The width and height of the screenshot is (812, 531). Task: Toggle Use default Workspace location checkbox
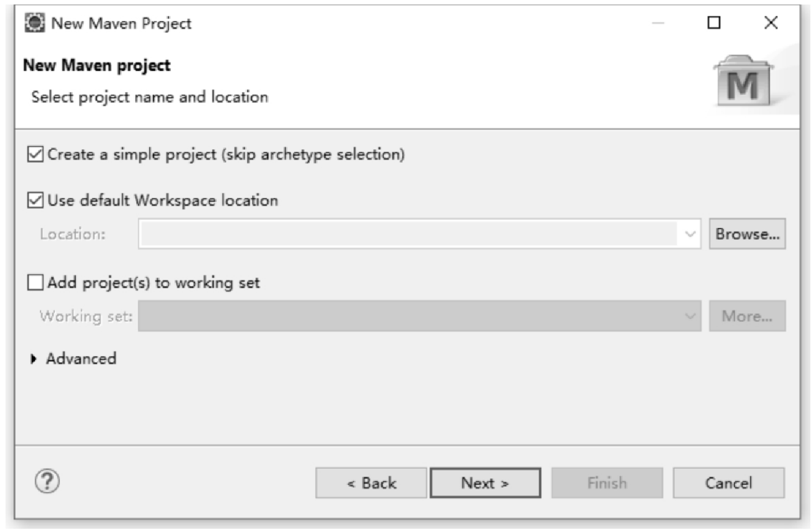(x=35, y=200)
